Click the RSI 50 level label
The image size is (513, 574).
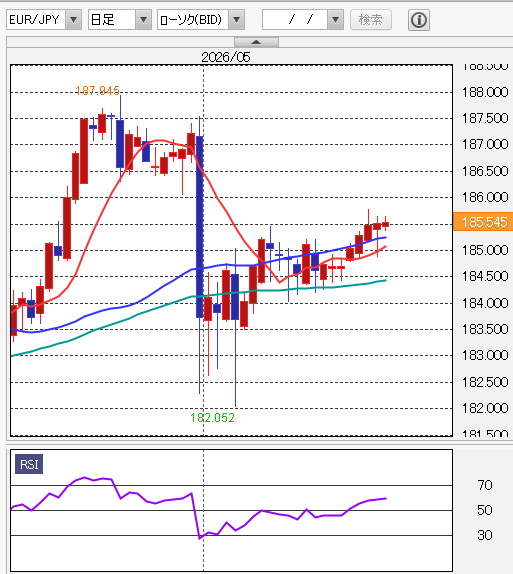(484, 510)
